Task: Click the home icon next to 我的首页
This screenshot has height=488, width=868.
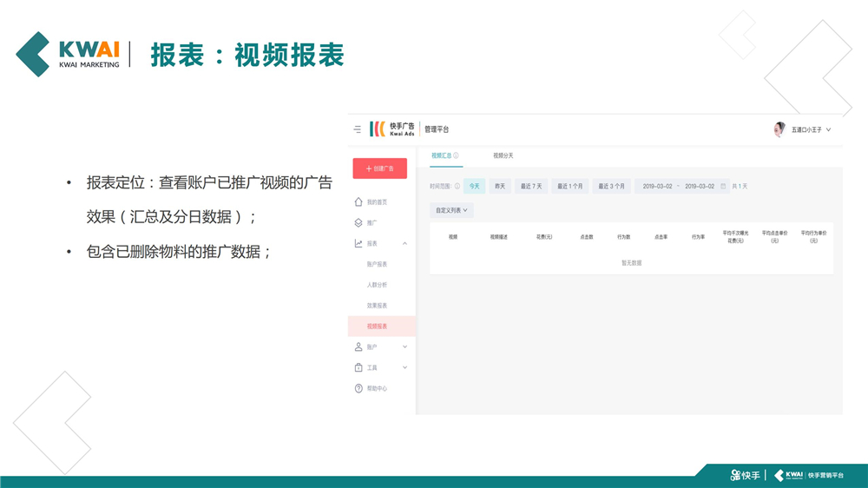Action: [x=358, y=201]
